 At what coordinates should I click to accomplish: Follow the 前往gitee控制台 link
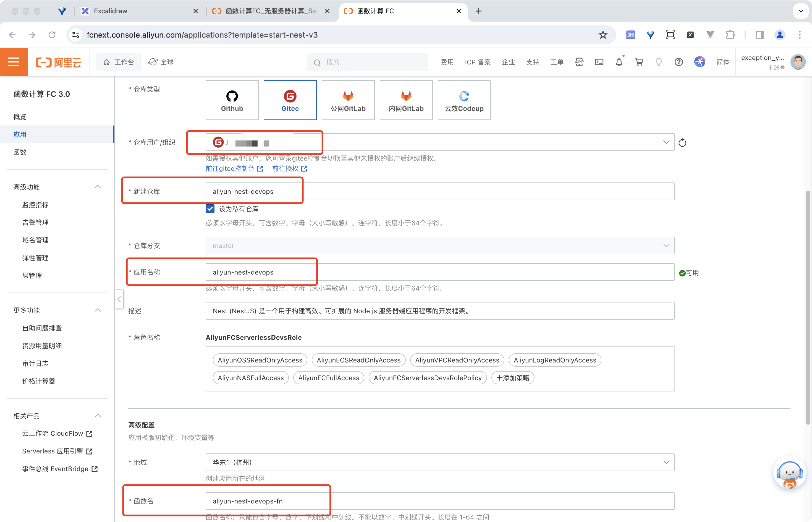pyautogui.click(x=234, y=168)
